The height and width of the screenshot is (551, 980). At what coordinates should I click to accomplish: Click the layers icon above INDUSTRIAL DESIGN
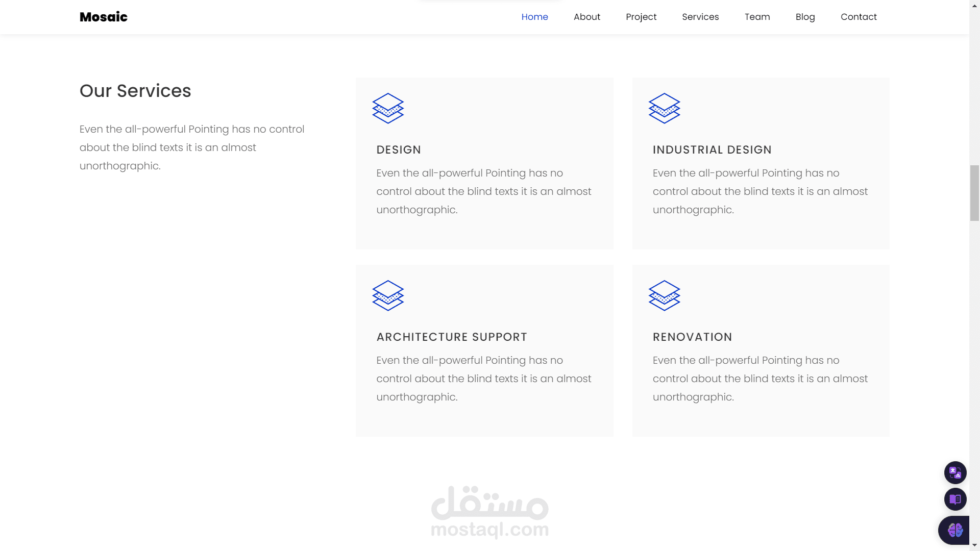(x=664, y=108)
